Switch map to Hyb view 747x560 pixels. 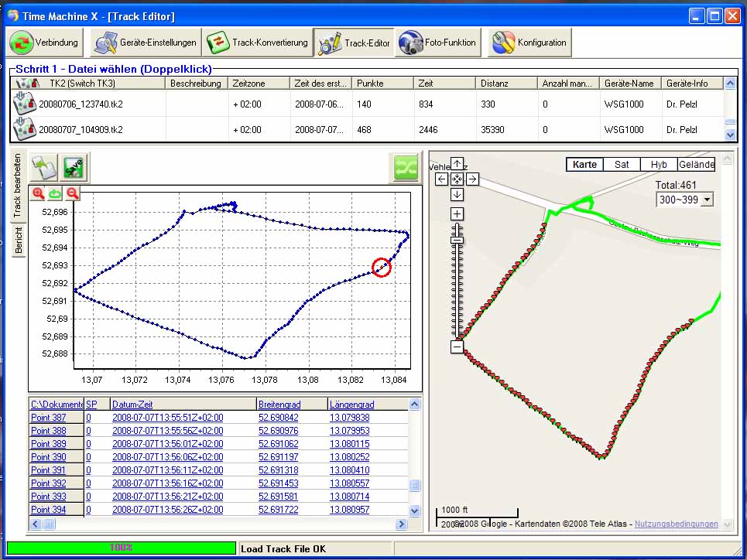click(659, 164)
